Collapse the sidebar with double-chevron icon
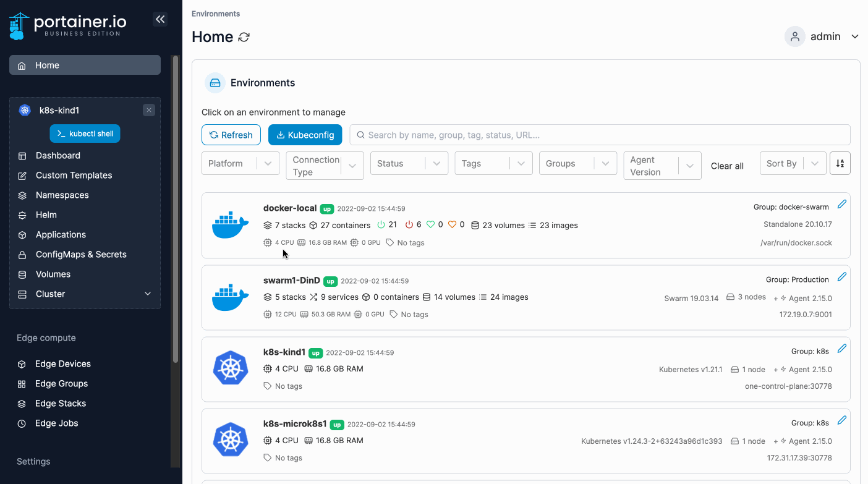This screenshot has height=484, width=868. [x=160, y=19]
